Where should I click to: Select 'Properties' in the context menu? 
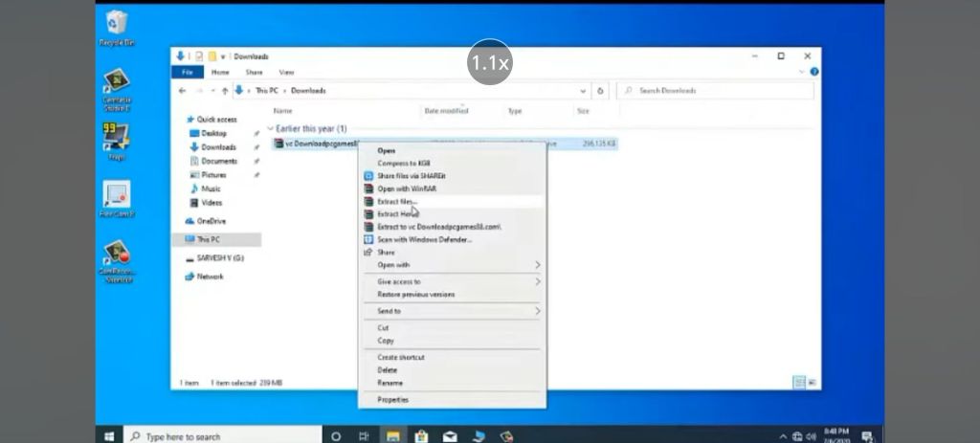coord(392,399)
